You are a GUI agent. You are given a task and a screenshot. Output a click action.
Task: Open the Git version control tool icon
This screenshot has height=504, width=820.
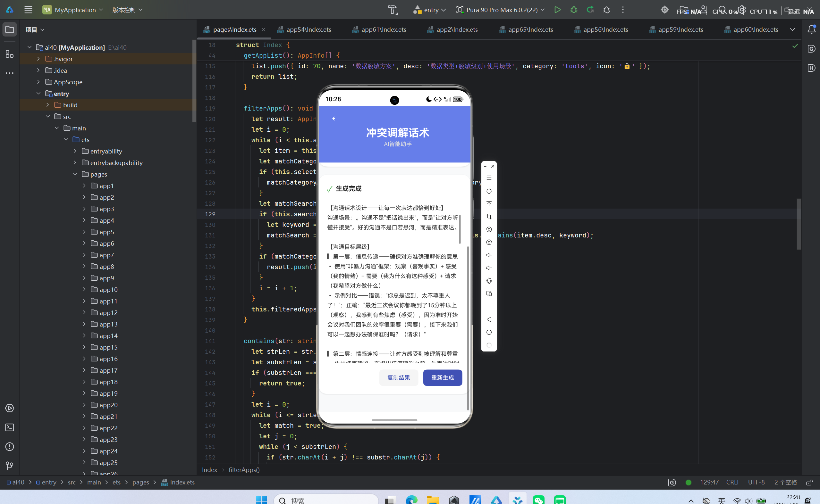click(x=10, y=465)
